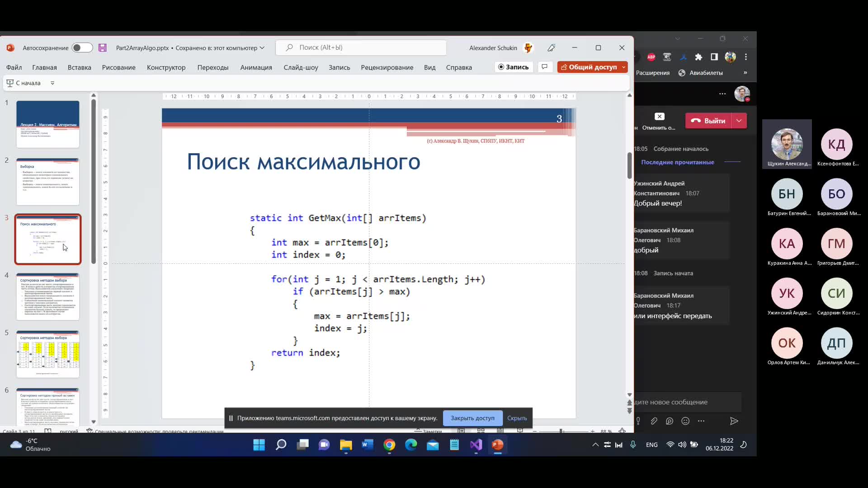Open the Chrome profile avatar

click(730, 57)
